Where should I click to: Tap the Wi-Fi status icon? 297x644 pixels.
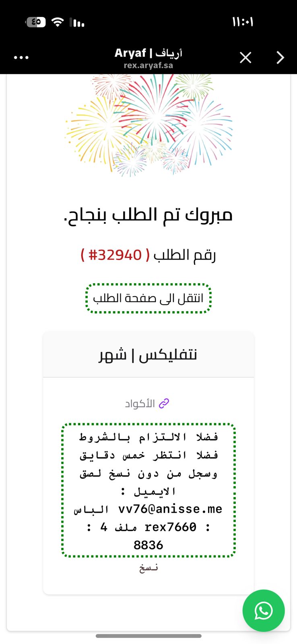(58, 22)
